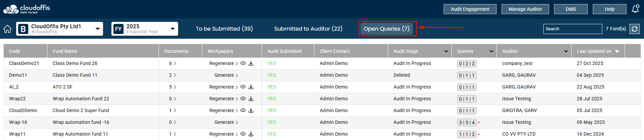This screenshot has height=140, width=644.
Task: Click the Search input field
Action: (x=572, y=29)
